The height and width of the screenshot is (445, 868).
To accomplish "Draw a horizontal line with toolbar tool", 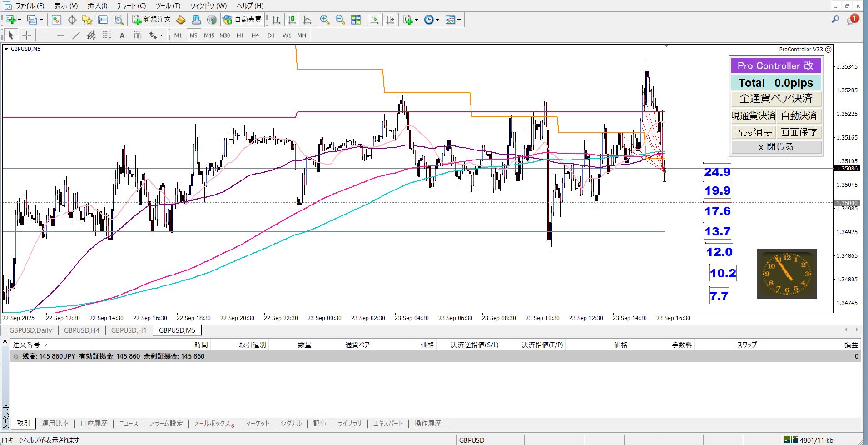I will (60, 35).
